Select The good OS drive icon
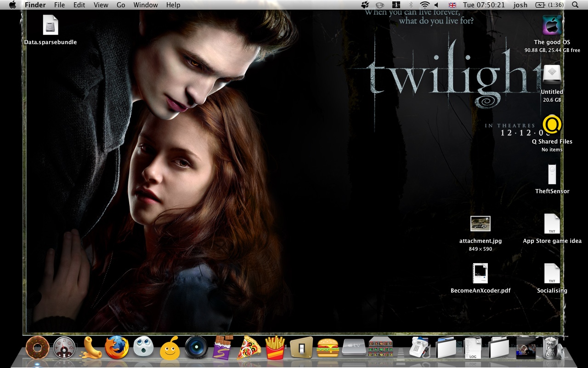This screenshot has height=368, width=588. click(552, 25)
